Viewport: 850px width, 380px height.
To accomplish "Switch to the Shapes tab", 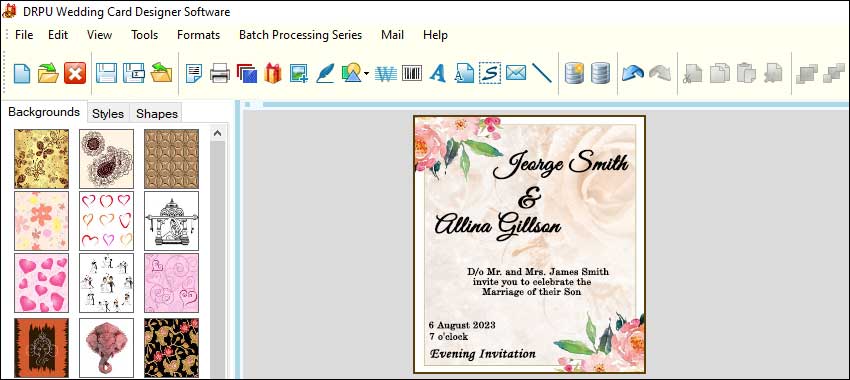I will (157, 113).
